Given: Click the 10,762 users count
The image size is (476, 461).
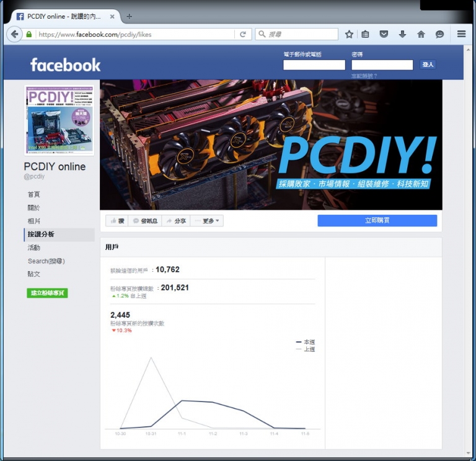Looking at the screenshot, I should pyautogui.click(x=167, y=269).
